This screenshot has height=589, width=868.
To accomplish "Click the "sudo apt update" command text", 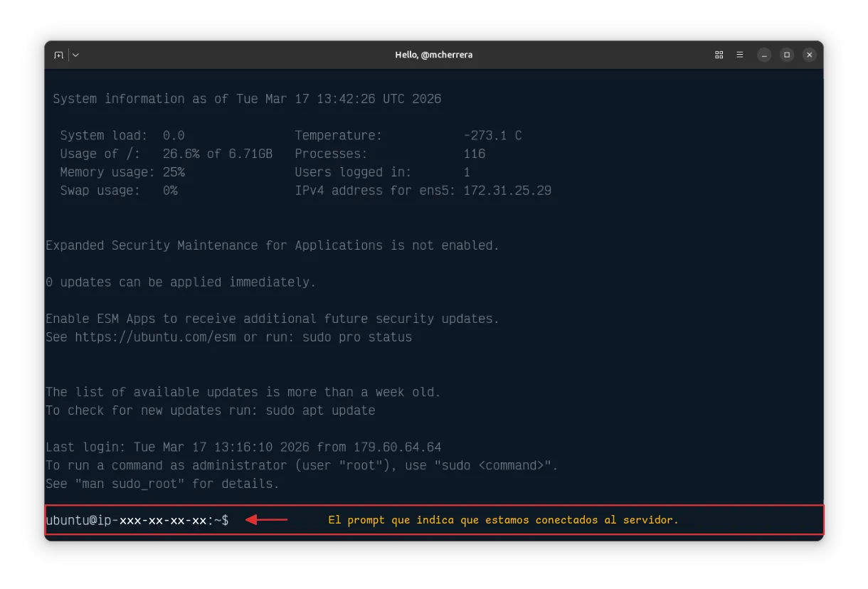I will pyautogui.click(x=320, y=410).
